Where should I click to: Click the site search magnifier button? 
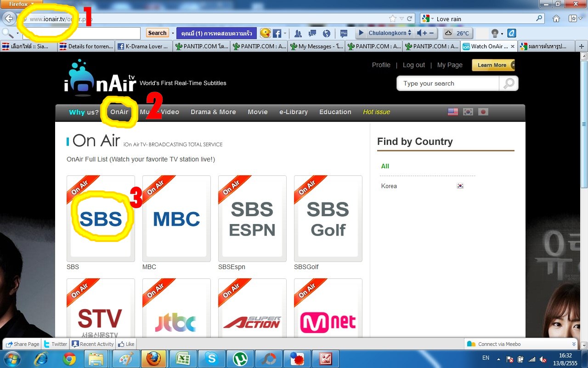point(509,83)
